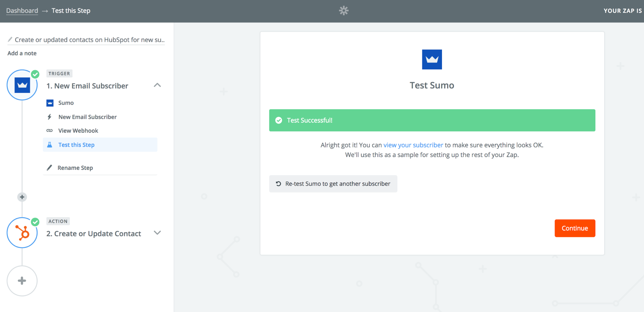644x312 pixels.
Task: Open view your subscriber link
Action: click(x=413, y=145)
